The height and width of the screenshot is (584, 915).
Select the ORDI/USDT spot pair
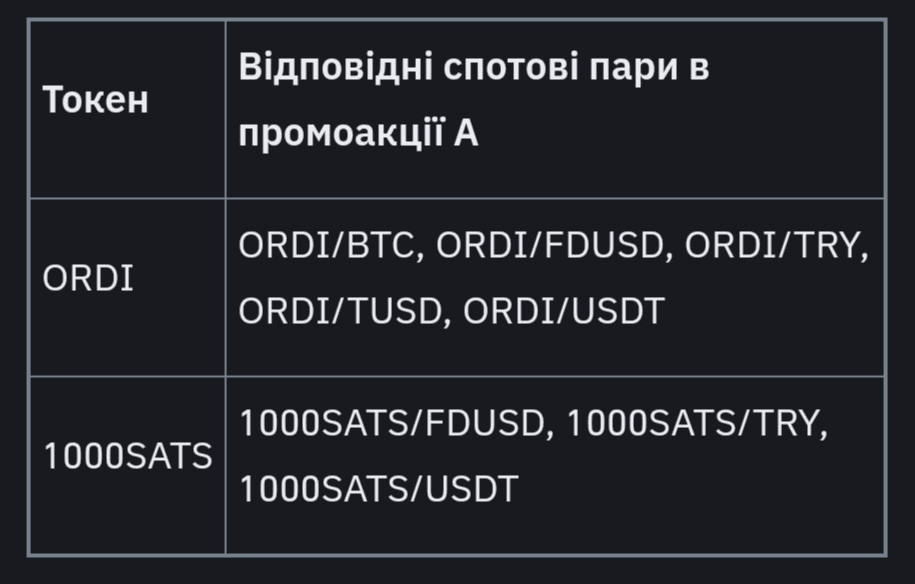coord(563,311)
